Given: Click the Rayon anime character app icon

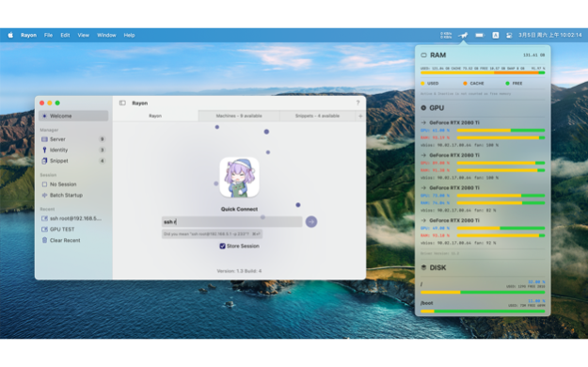Looking at the screenshot, I should (239, 177).
